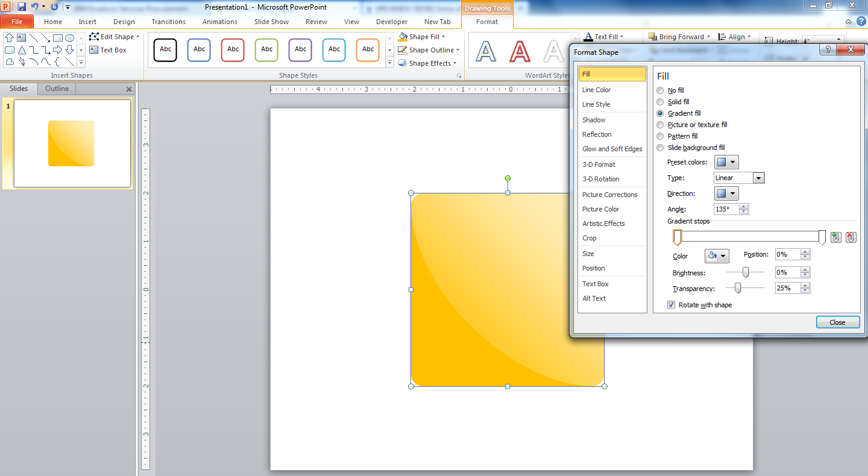Screen dimensions: 868x476
Task: Click the Close button in Format Shape dialog
Action: click(x=838, y=322)
